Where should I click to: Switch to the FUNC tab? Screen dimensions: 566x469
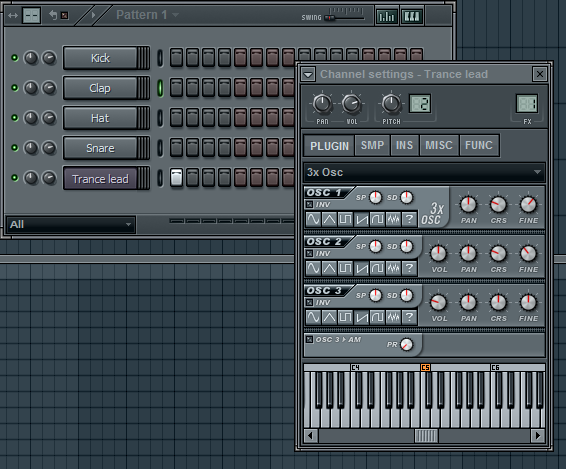479,145
